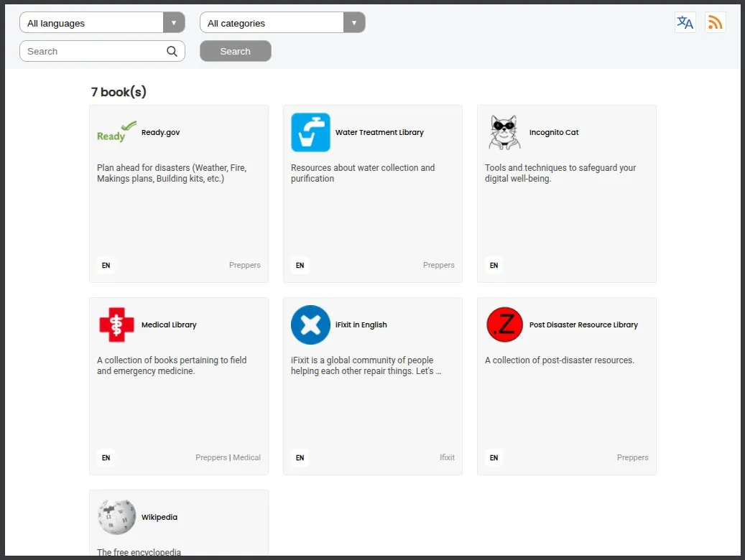This screenshot has width=745, height=560.
Task: Click EN badge on Incognito Cat card
Action: pyautogui.click(x=494, y=265)
